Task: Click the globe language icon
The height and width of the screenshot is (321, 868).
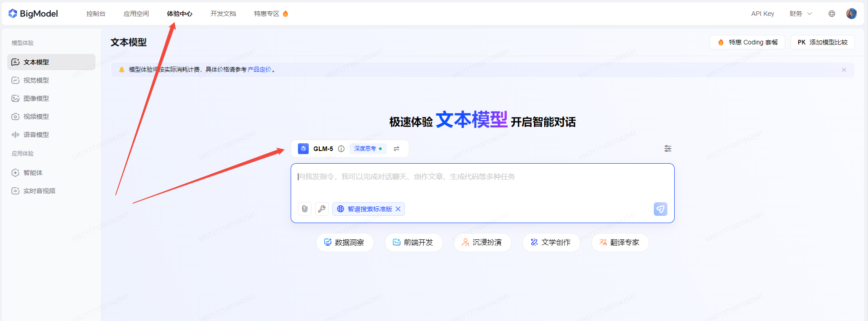Action: click(832, 14)
